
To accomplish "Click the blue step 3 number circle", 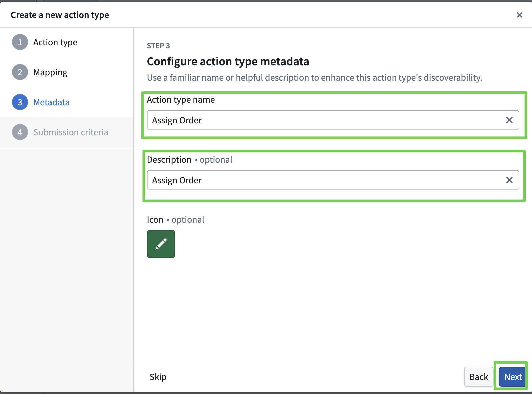I will tap(20, 102).
